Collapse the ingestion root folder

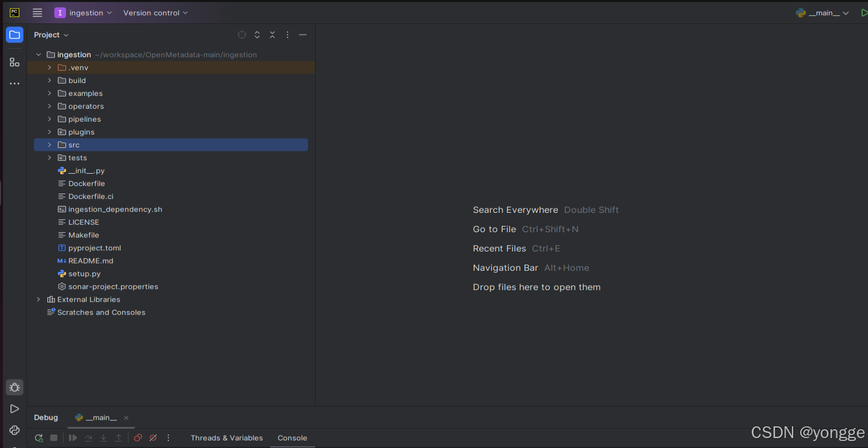39,55
